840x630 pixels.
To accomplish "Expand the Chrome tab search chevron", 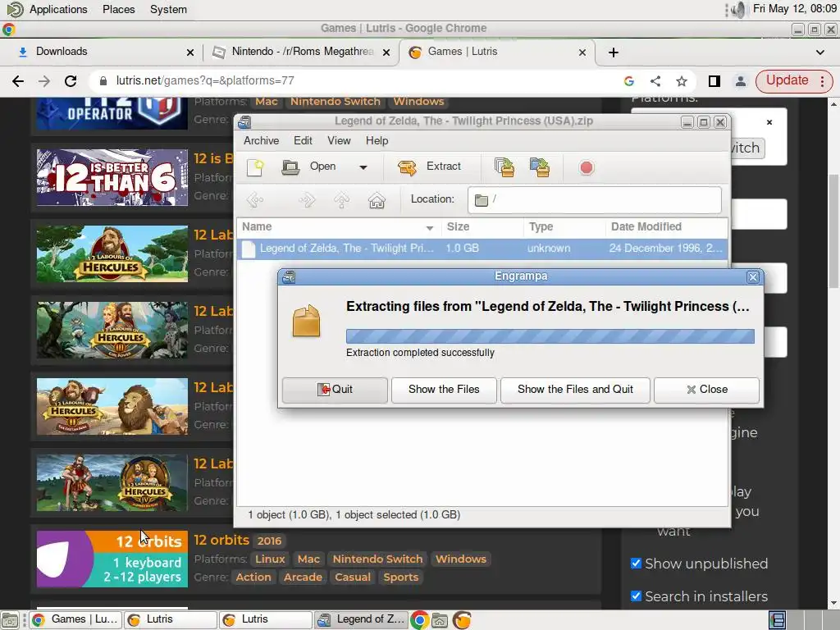I will (820, 52).
